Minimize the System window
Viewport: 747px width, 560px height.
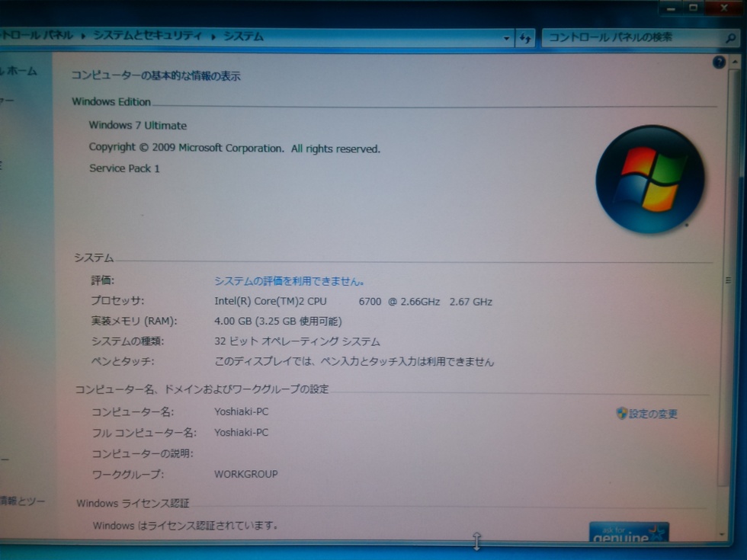tap(671, 8)
